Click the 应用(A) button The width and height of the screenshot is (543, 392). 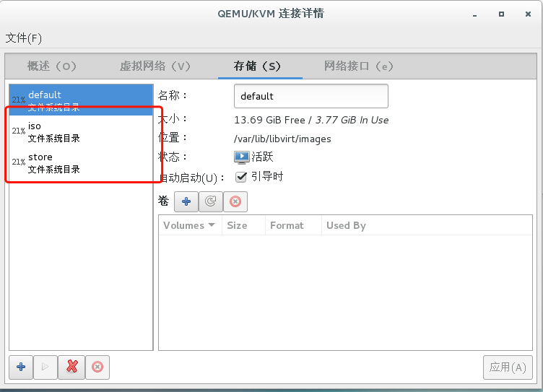508,367
